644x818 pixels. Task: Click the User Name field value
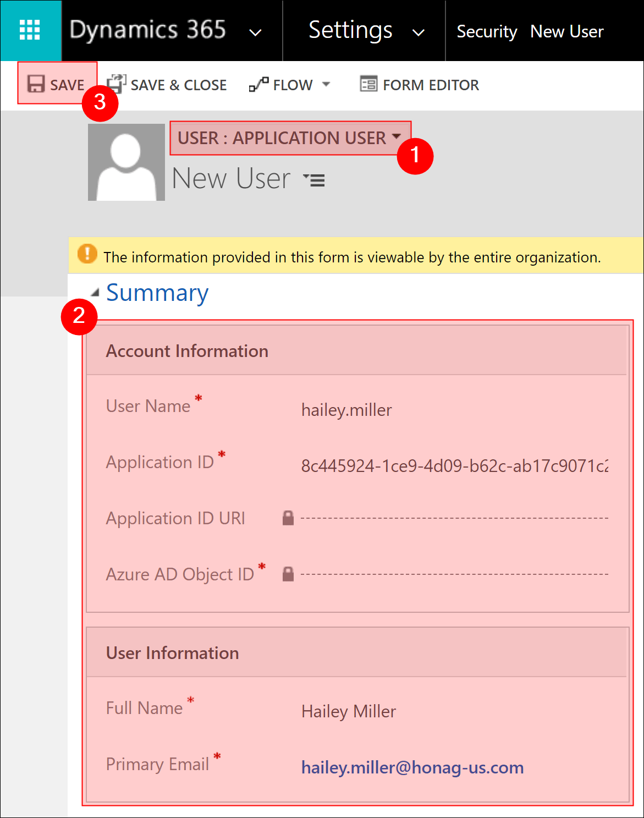[346, 410]
